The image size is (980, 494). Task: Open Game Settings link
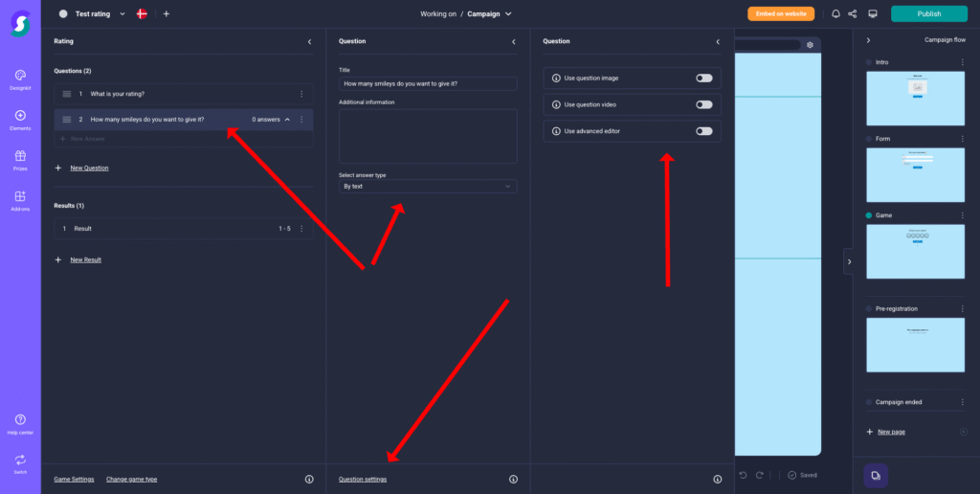tap(74, 479)
